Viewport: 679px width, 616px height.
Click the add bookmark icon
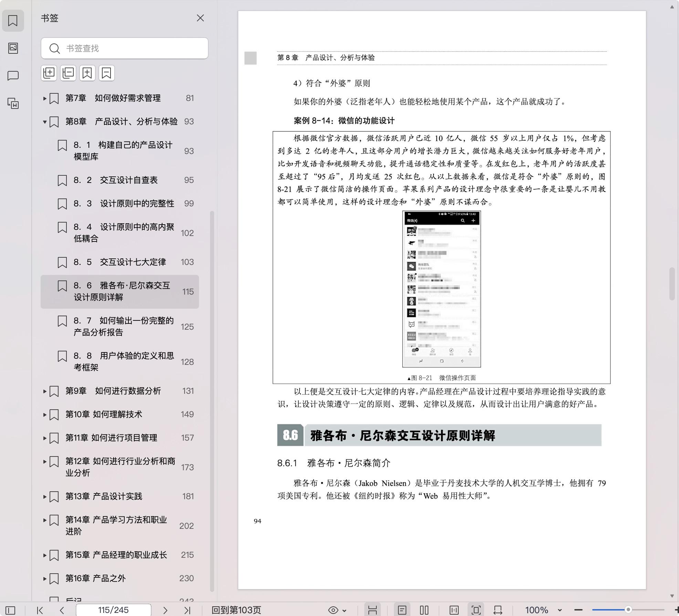87,73
